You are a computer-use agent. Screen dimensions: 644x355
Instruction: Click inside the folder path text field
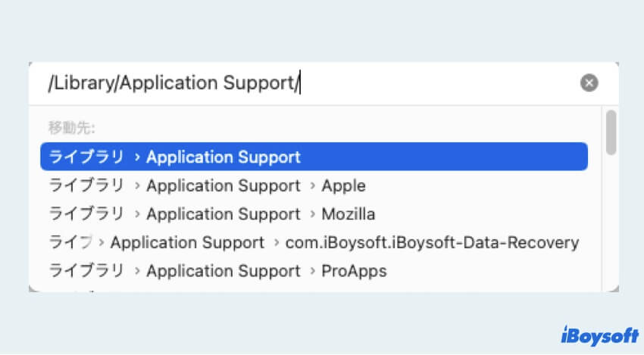(x=303, y=83)
